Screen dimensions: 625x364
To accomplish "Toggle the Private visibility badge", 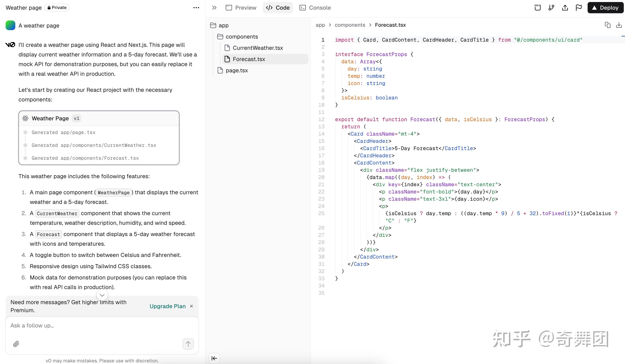I will pyautogui.click(x=57, y=8).
